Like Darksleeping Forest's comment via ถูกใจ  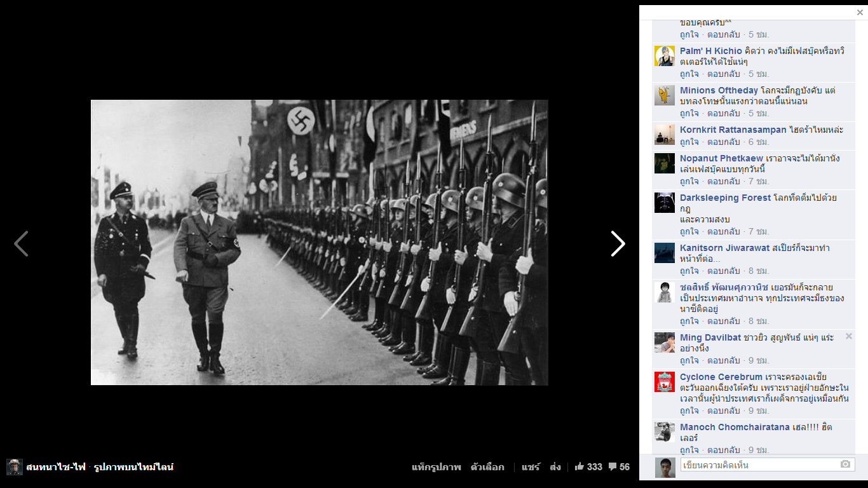689,231
